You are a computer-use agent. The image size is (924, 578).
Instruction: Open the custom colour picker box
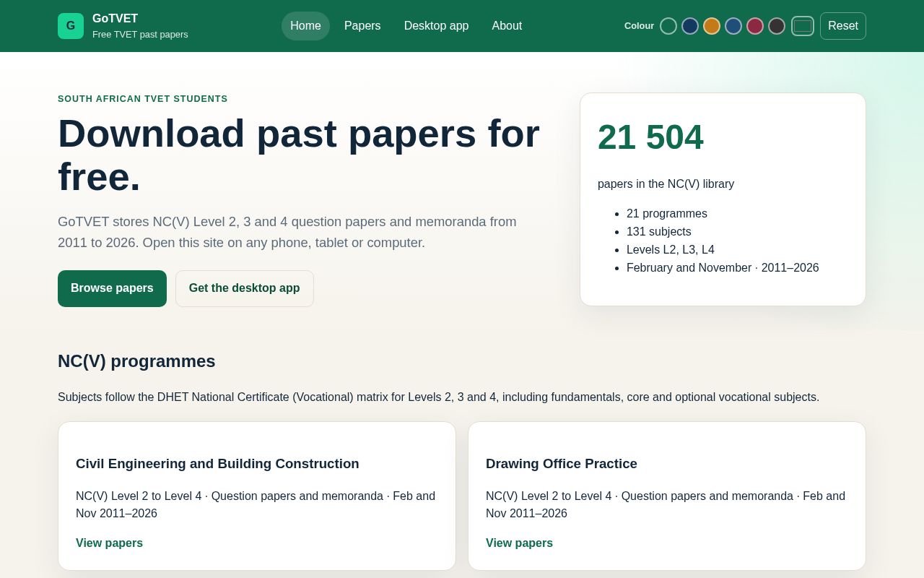tap(803, 26)
